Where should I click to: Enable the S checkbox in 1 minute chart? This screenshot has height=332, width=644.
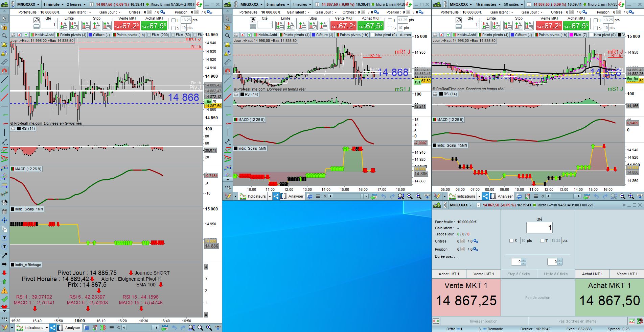click(174, 28)
